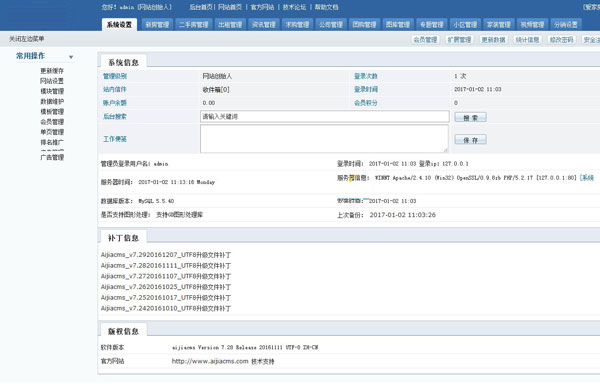Click the MySQL 5.5.40 database version text
The width and height of the screenshot is (600, 384).
(x=156, y=201)
